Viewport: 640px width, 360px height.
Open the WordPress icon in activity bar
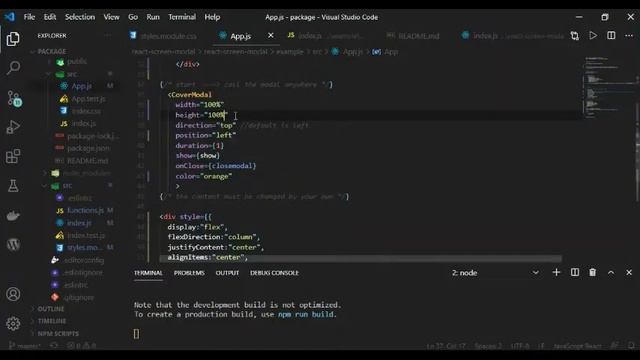pos(13,244)
